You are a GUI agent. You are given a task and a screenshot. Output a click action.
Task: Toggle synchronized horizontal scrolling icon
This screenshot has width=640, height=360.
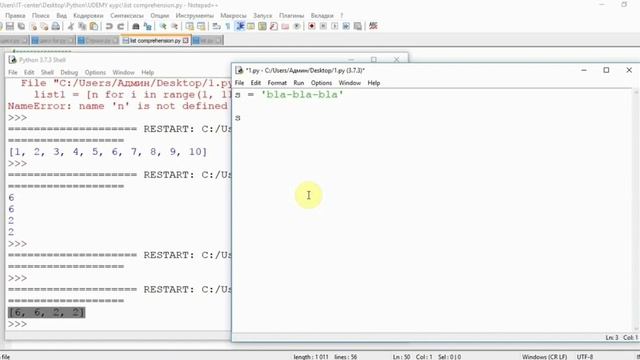tap(201, 26)
